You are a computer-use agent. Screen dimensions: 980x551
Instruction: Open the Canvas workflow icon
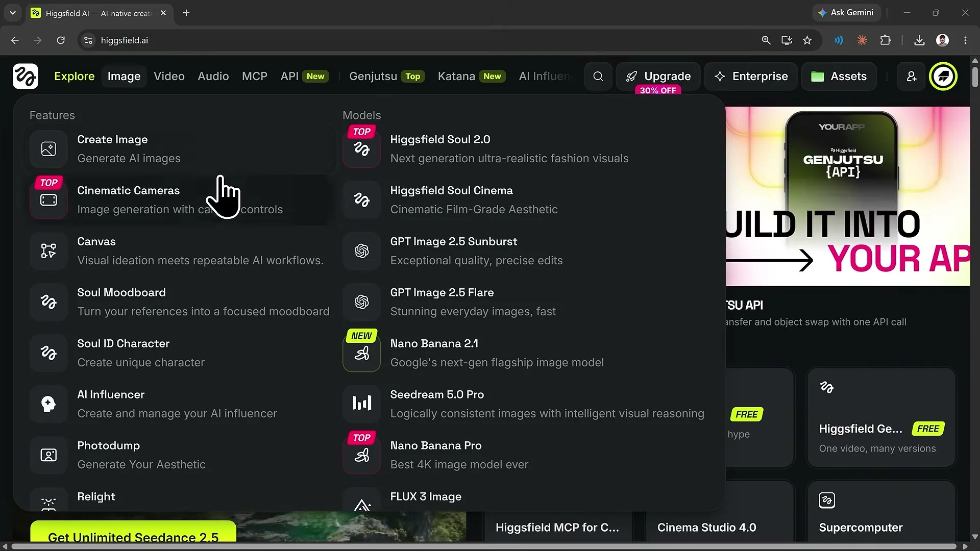[x=48, y=251]
